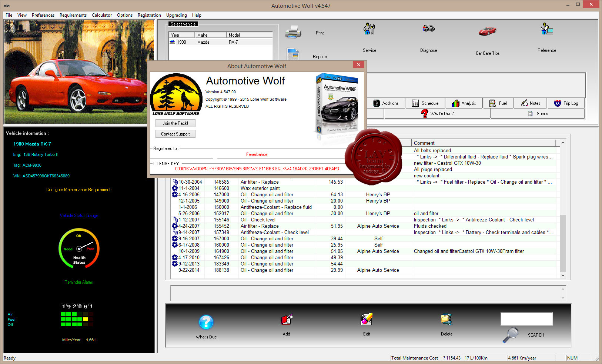Click the paperclip icon on the 10-30-2004 row

[175, 182]
